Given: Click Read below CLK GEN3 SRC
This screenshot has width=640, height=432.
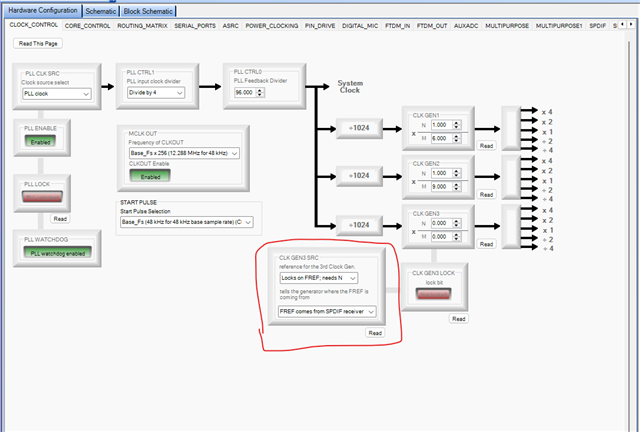Looking at the screenshot, I should tap(375, 333).
